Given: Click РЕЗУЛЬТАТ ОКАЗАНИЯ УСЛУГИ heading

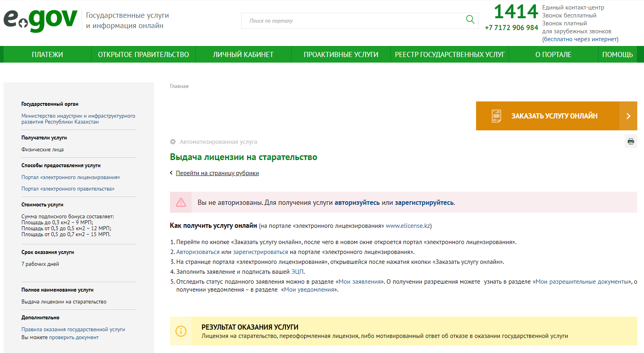Looking at the screenshot, I should pos(250,327).
